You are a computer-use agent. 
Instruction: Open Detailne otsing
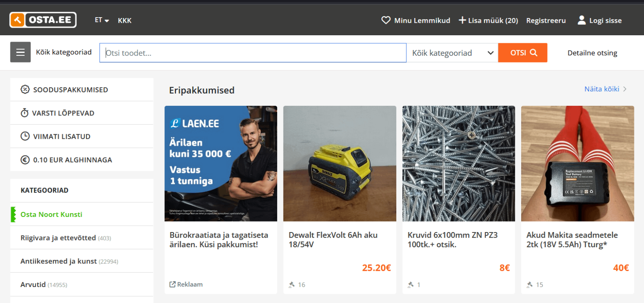point(592,53)
